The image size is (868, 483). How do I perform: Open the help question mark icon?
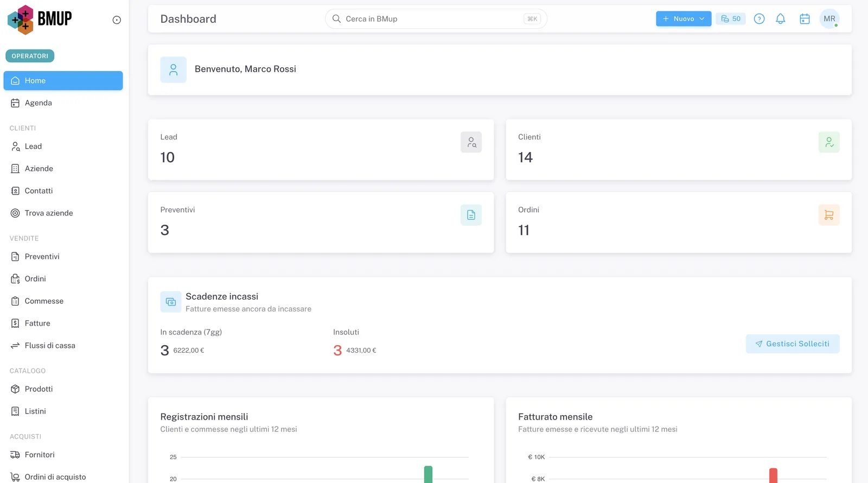[759, 19]
